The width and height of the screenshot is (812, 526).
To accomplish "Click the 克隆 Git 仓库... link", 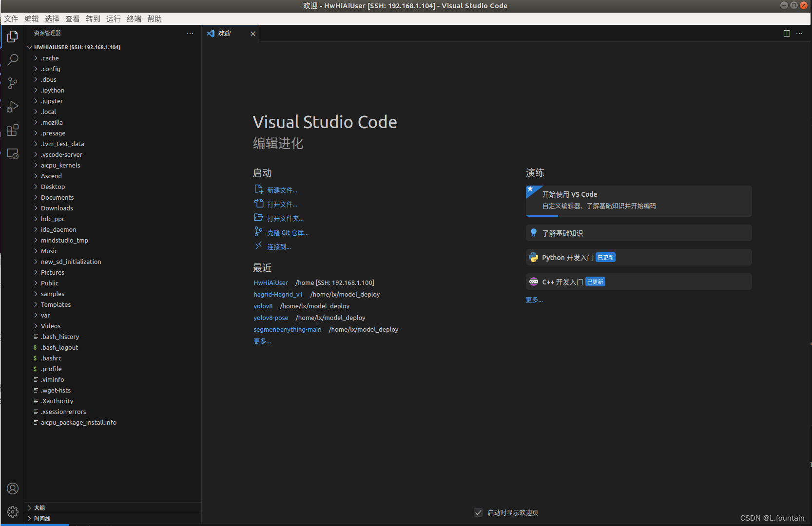I will 288,232.
